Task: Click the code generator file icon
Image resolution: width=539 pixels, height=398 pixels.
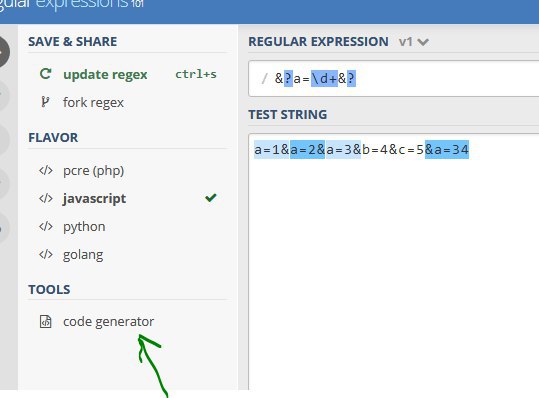Action: 45,321
